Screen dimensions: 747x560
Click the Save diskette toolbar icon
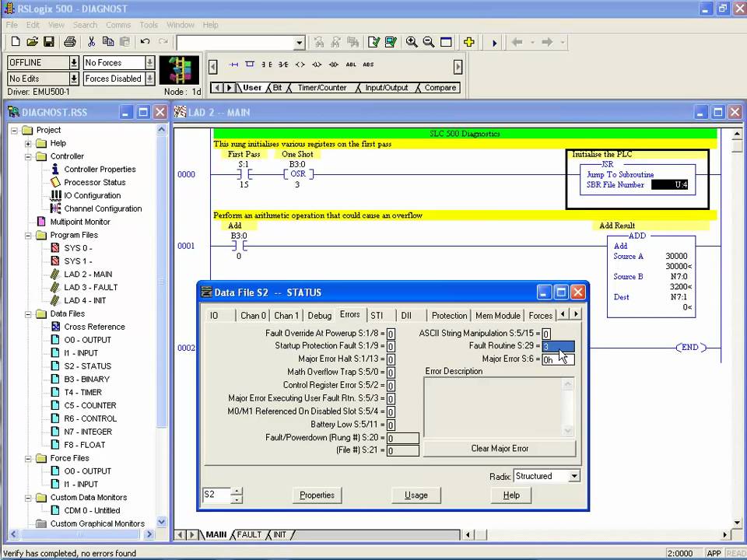48,42
